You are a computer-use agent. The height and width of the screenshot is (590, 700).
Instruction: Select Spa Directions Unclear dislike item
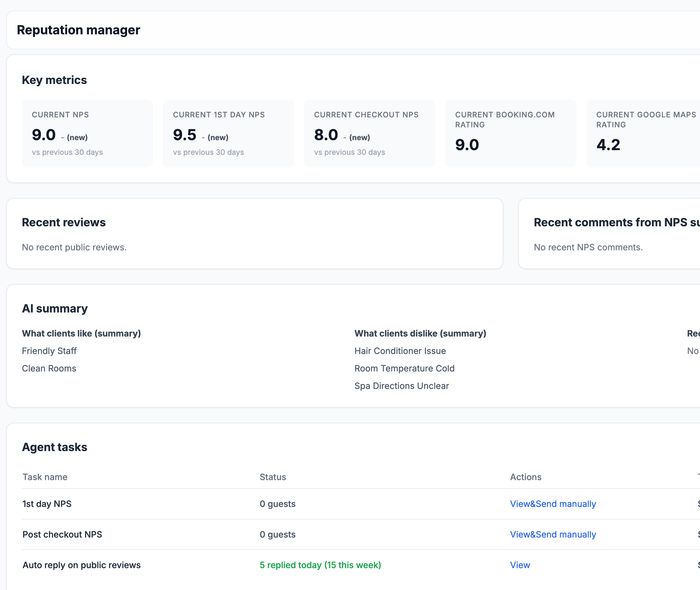pyautogui.click(x=401, y=386)
